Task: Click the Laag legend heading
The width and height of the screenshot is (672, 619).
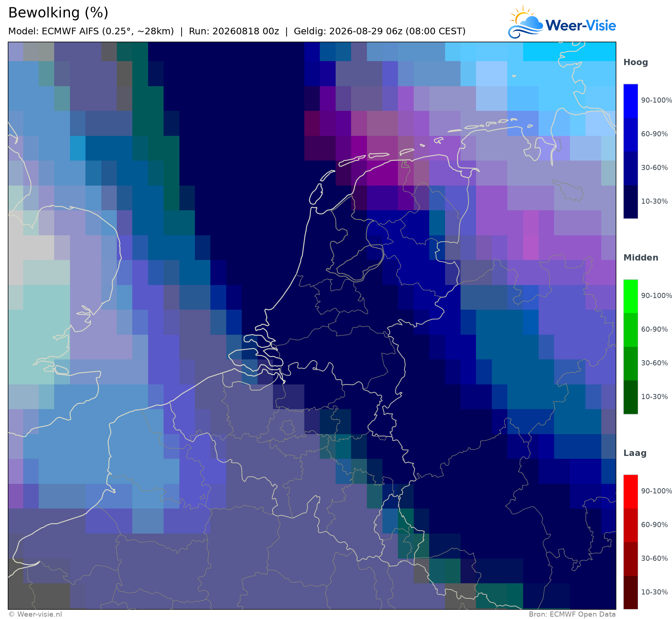Action: tap(635, 453)
